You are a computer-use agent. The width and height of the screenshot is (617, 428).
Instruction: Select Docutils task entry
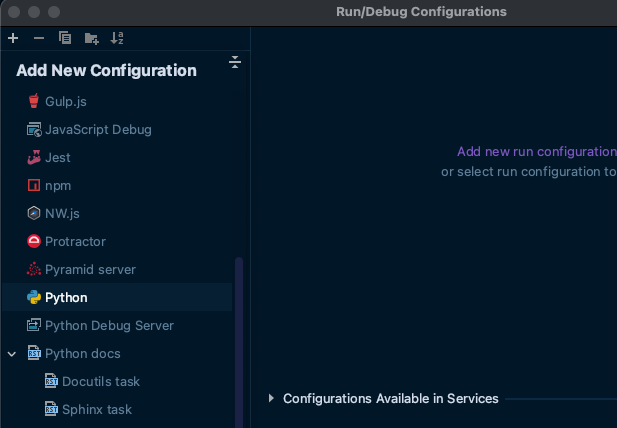coord(101,381)
